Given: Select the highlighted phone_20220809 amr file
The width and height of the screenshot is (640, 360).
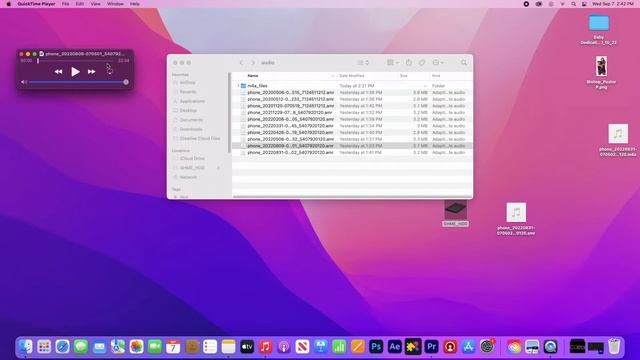Looking at the screenshot, I should pyautogui.click(x=352, y=146).
